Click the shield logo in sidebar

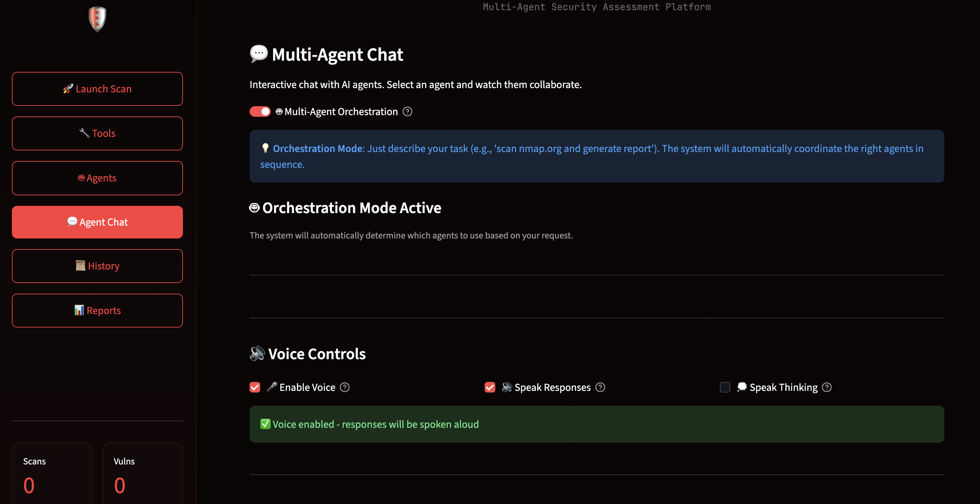97,19
